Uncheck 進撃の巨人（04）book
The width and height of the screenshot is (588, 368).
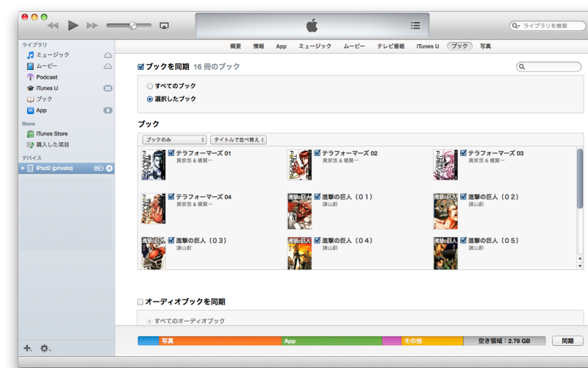click(x=318, y=241)
